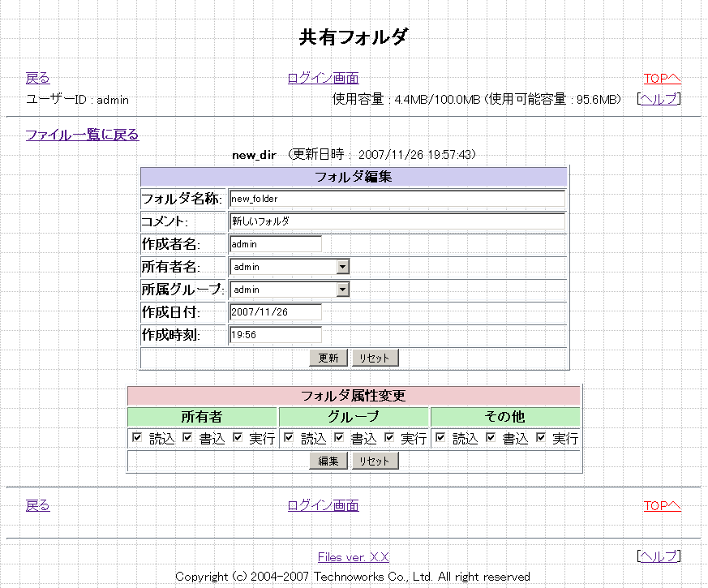Focus the コメント input field
The width and height of the screenshot is (708, 588).
click(x=397, y=221)
